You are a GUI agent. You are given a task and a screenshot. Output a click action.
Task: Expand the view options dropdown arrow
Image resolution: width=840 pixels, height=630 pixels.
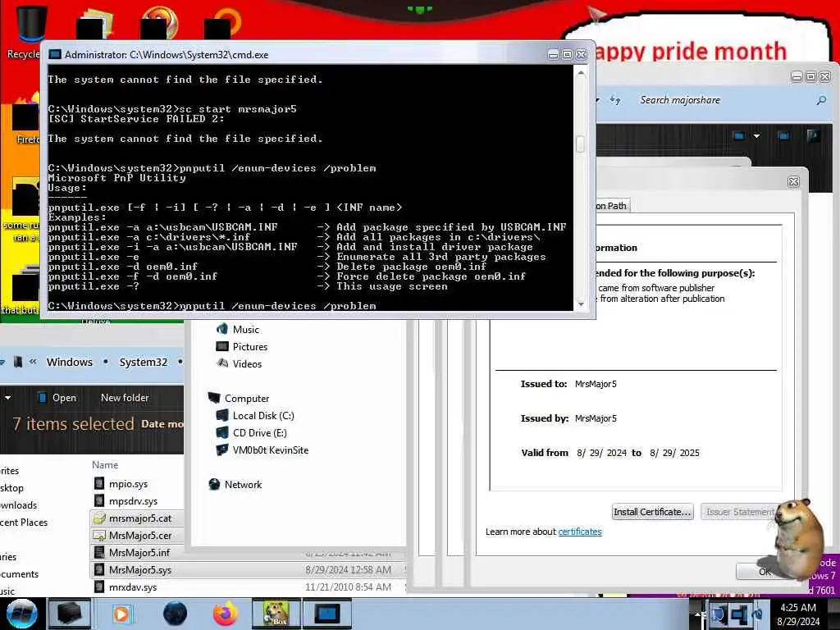tap(756, 136)
